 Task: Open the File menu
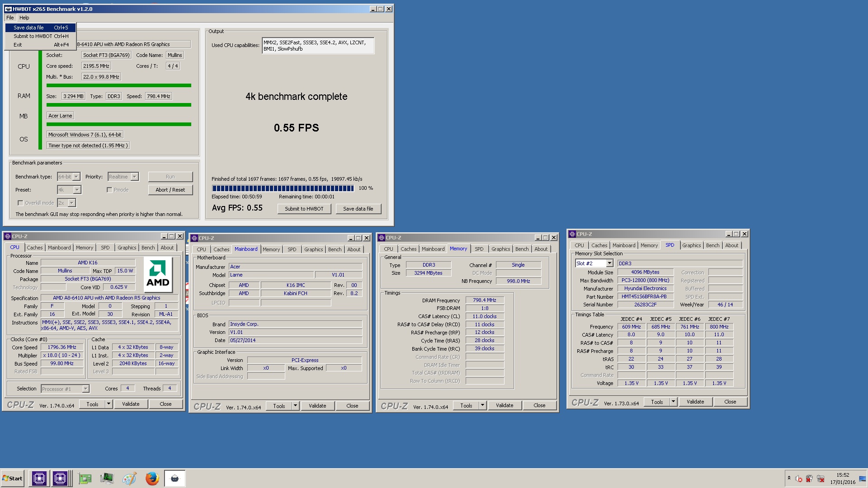(x=10, y=18)
